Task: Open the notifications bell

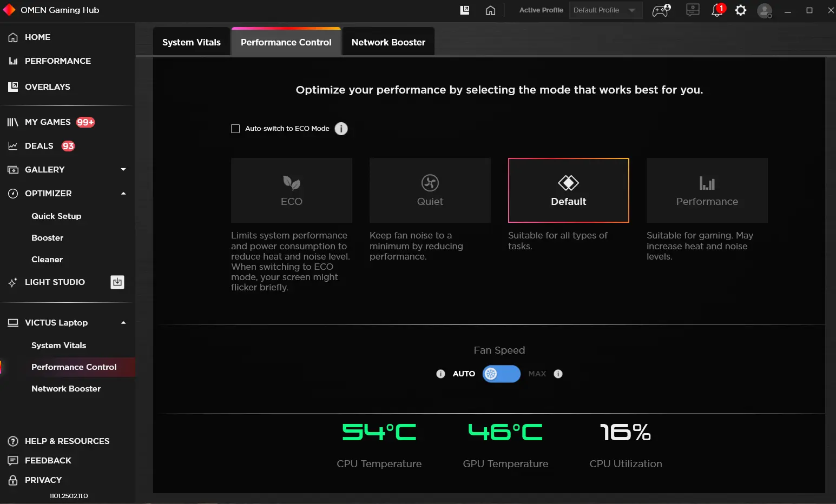Action: (x=717, y=10)
